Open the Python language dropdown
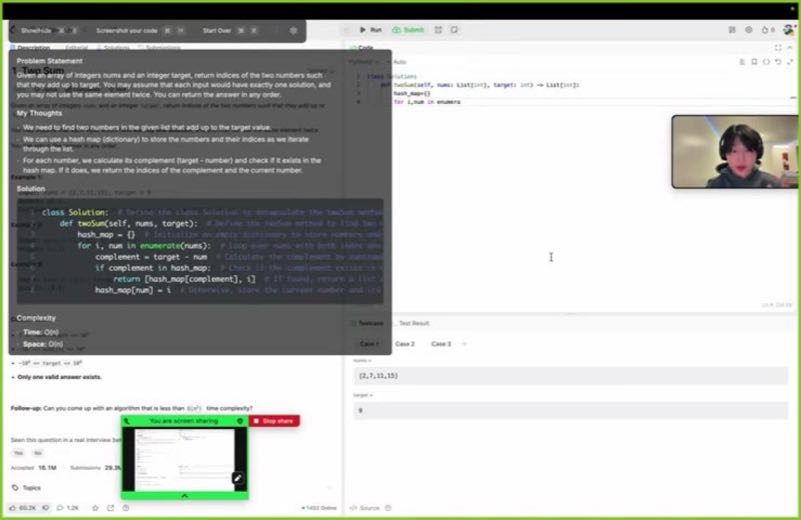801x520 pixels. point(364,62)
